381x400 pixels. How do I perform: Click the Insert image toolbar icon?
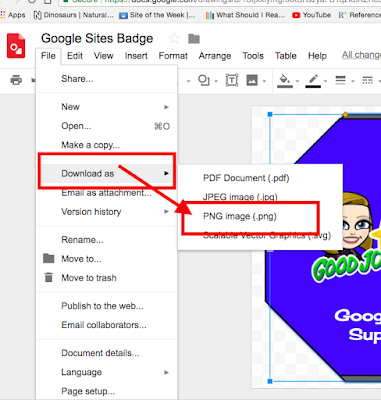[x=252, y=80]
